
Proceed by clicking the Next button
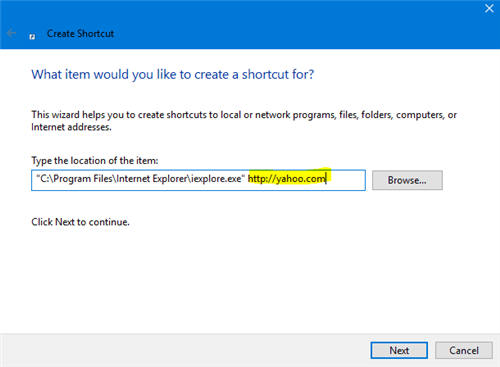click(x=399, y=350)
